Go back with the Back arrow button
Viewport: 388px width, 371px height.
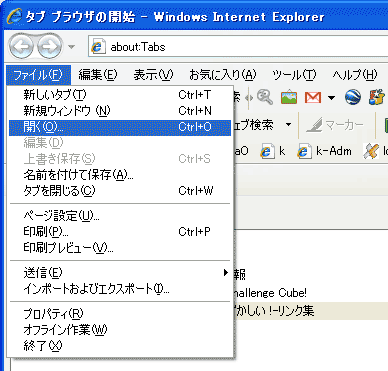pos(21,46)
